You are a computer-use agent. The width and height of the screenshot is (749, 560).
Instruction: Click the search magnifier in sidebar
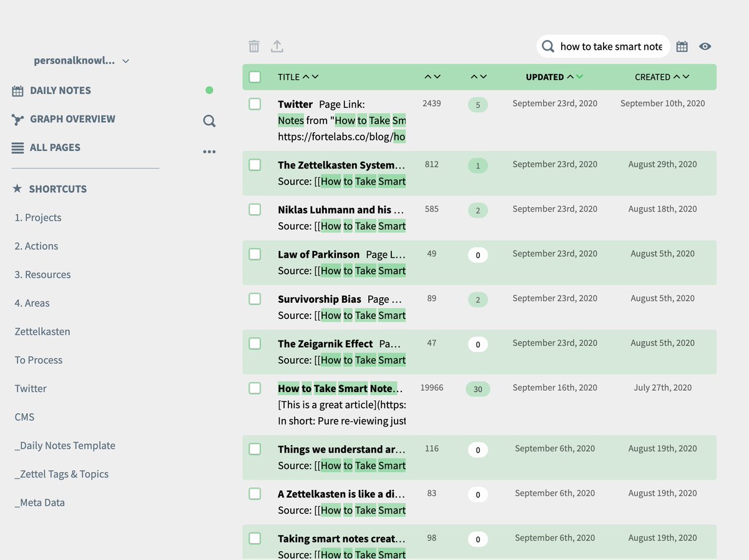click(209, 121)
